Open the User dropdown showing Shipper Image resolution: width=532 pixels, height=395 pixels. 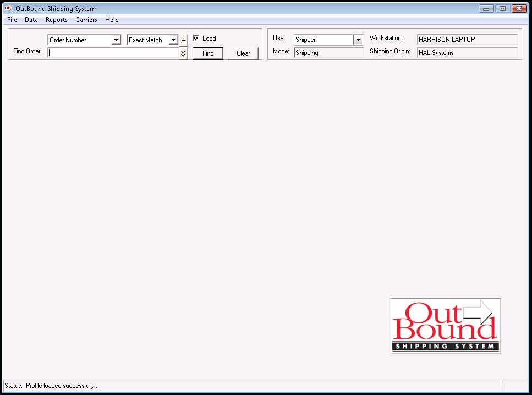pos(359,40)
